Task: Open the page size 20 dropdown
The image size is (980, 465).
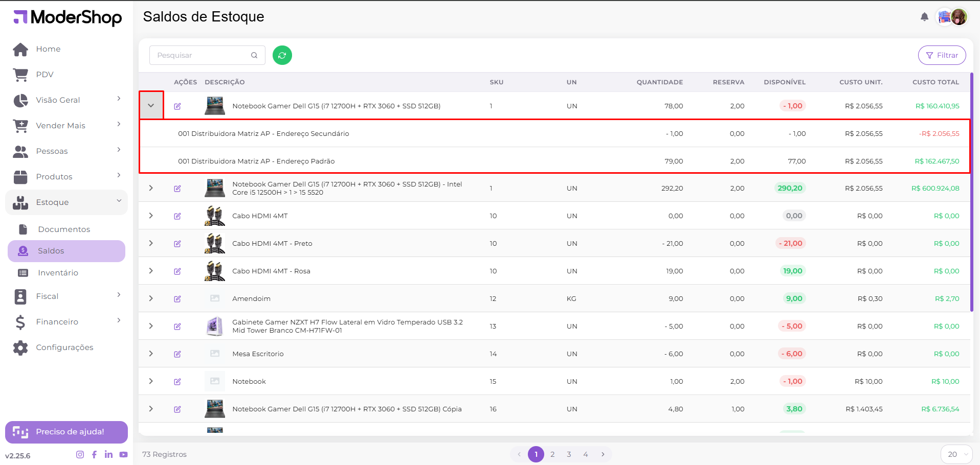Action: pos(956,454)
